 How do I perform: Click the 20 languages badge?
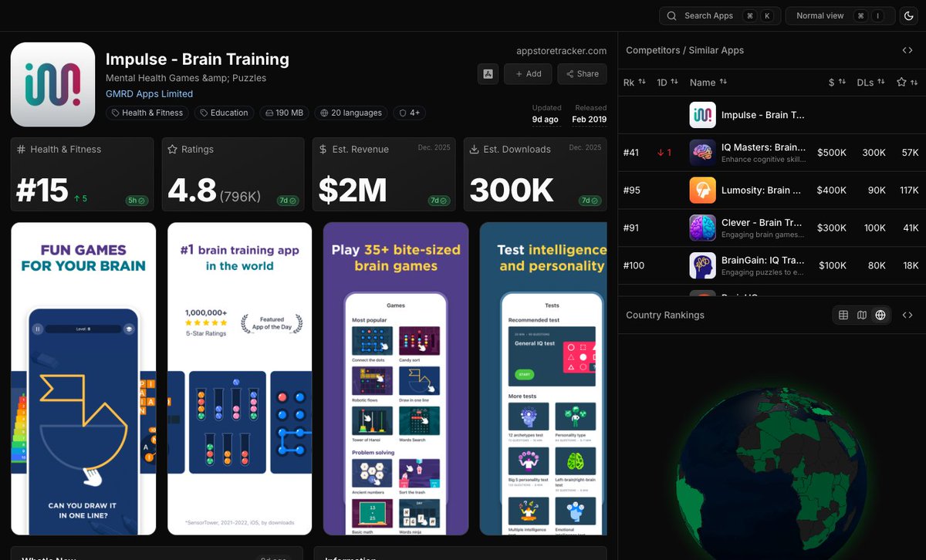[x=351, y=113]
